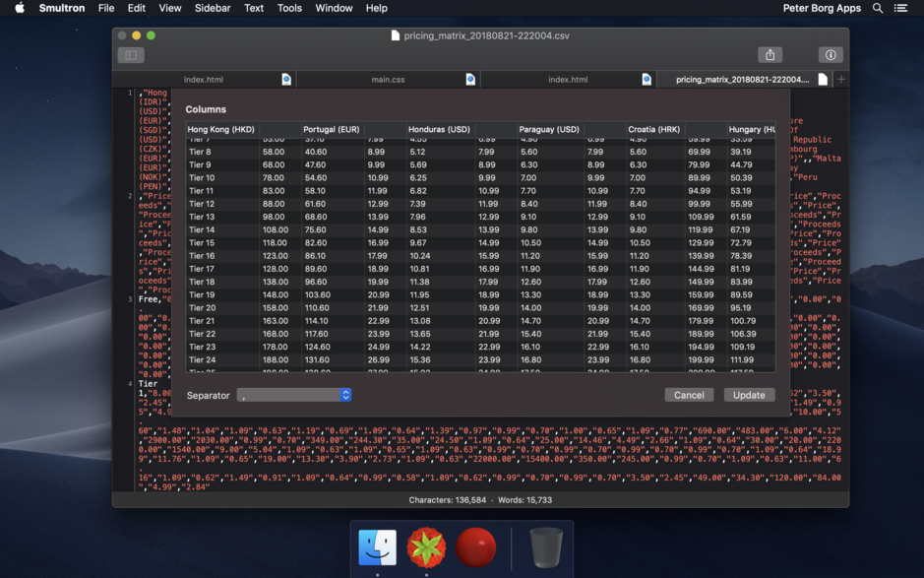Click the edited-document icon on main.css tab

469,79
